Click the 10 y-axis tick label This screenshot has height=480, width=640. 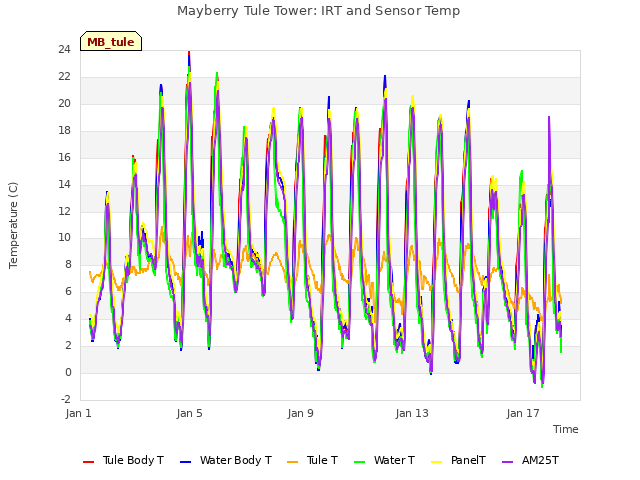coord(64,238)
